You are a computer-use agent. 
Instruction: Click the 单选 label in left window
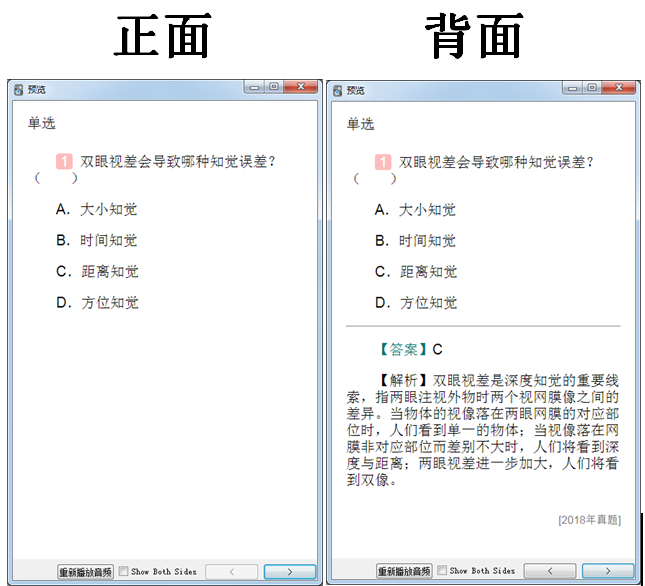(x=42, y=123)
